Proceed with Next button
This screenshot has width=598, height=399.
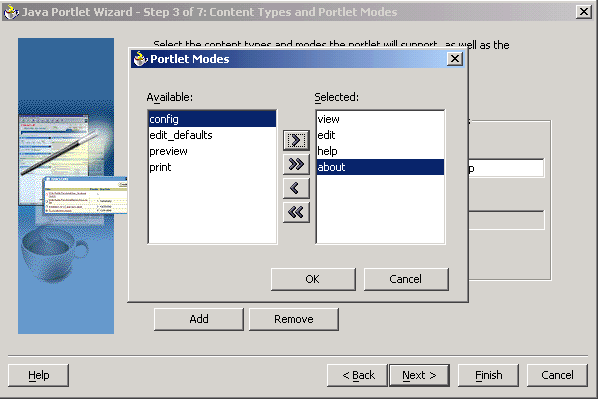(x=419, y=375)
